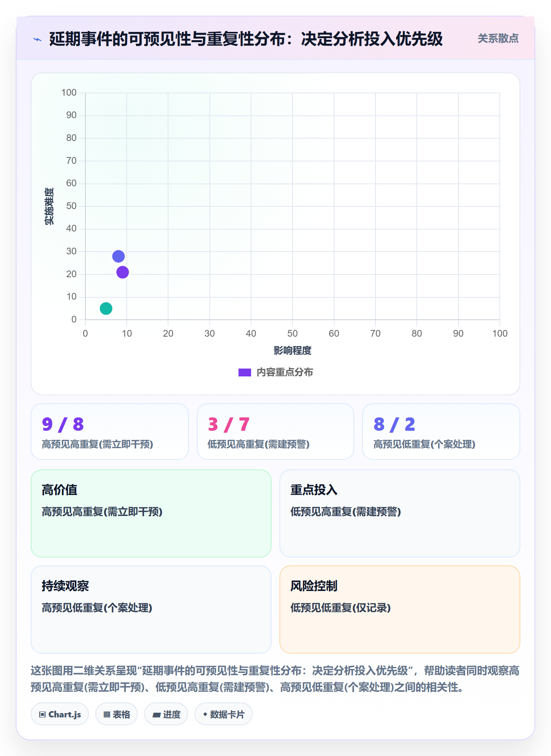Click the 数据卡片 tag
The height and width of the screenshot is (756, 551).
coord(224,714)
